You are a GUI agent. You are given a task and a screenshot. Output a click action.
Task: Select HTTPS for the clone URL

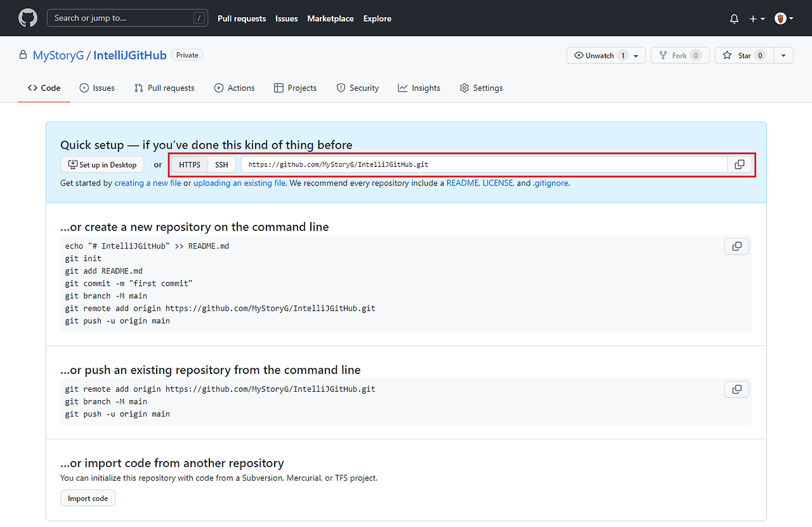point(190,164)
